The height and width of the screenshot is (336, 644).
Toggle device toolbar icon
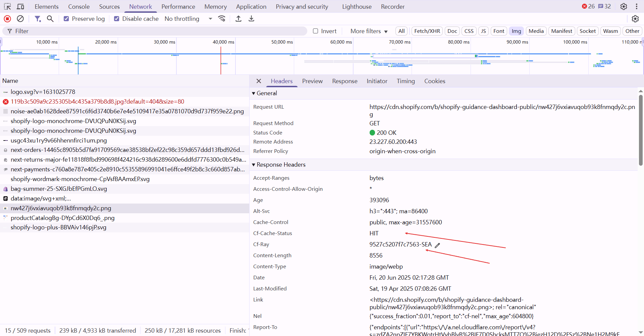coord(20,7)
